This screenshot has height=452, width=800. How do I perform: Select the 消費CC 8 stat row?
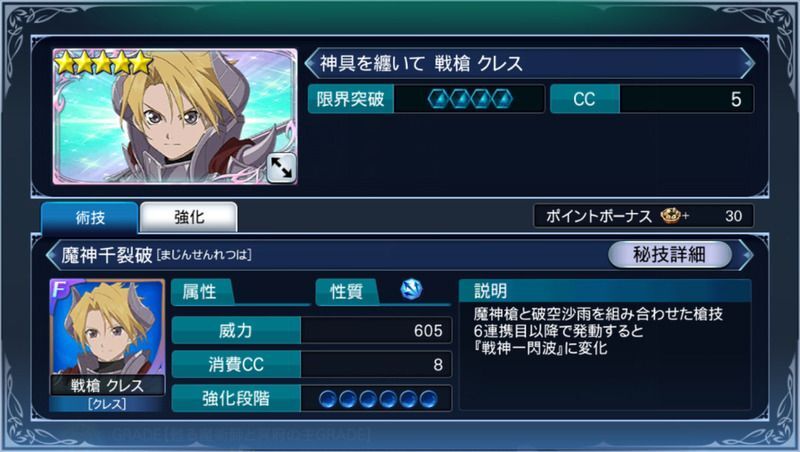pos(312,364)
